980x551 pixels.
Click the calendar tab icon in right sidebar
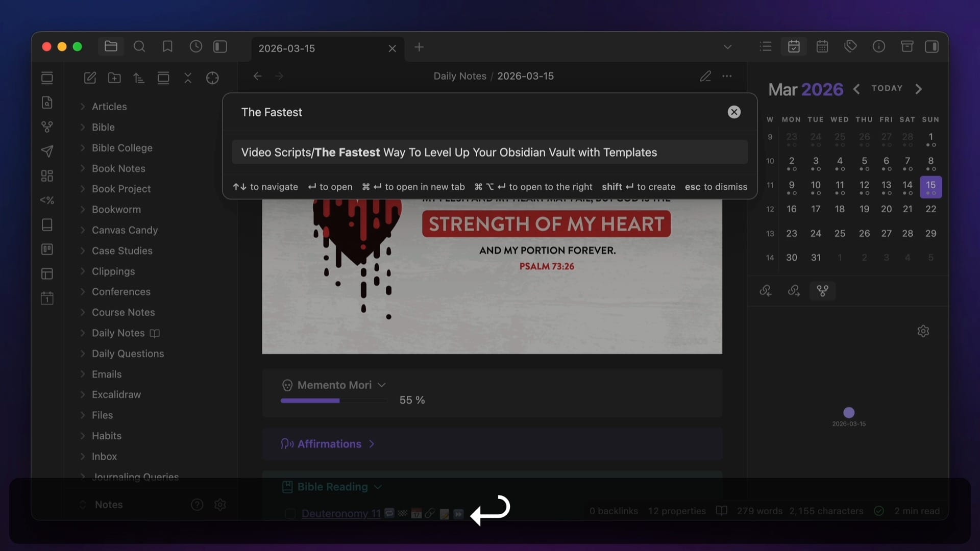coord(794,46)
